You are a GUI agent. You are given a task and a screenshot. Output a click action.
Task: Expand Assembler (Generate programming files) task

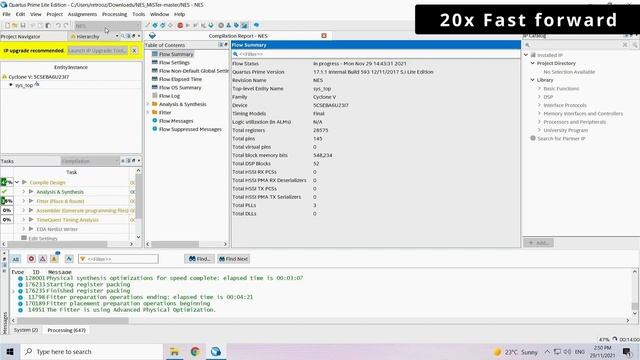[23, 210]
